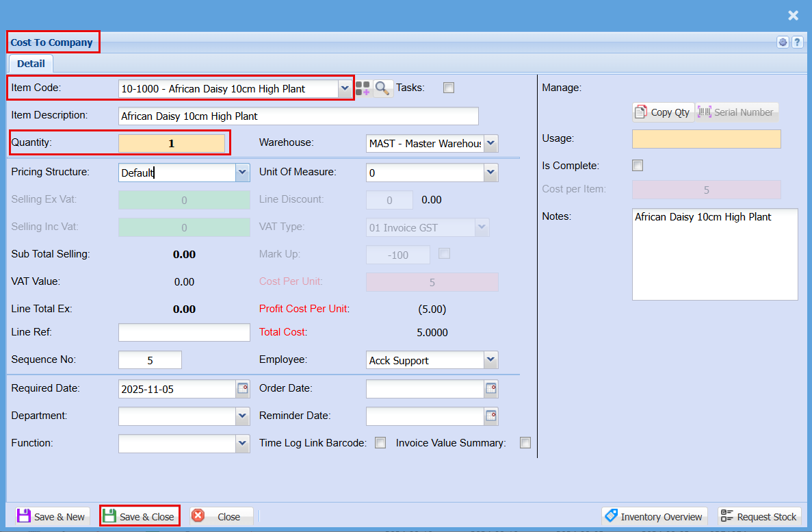812x532 pixels.
Task: Click the Line Discount field
Action: tap(389, 200)
